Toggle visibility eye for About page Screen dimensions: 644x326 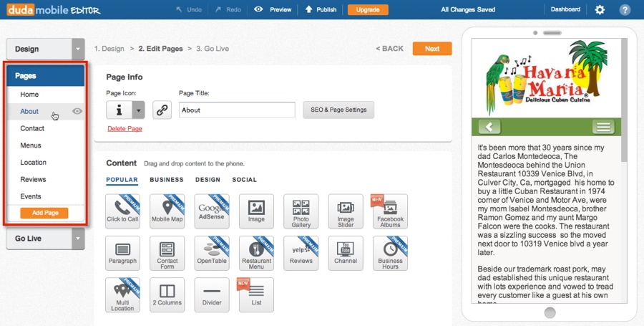point(77,111)
